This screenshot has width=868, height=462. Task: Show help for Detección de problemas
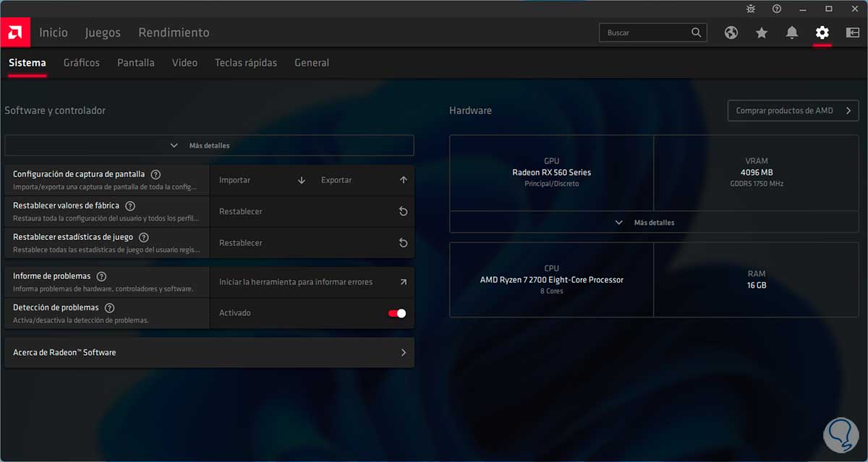point(109,308)
